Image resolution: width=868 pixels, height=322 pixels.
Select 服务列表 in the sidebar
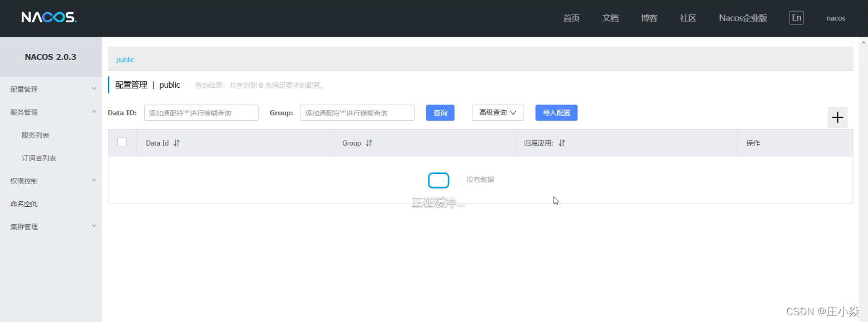[36, 135]
